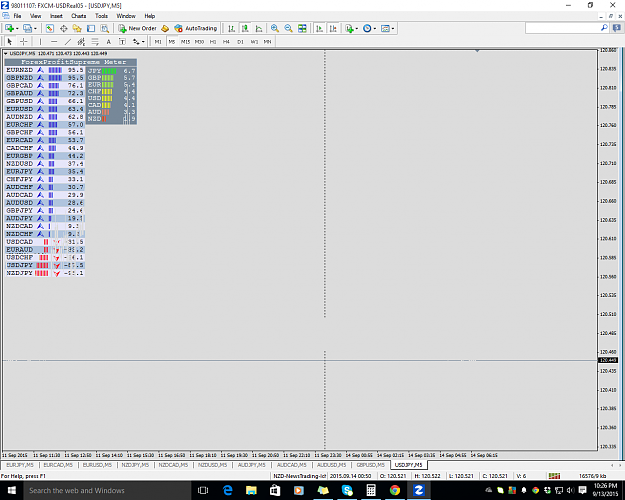Expand the New Chart dropdown arrow

coord(17,28)
